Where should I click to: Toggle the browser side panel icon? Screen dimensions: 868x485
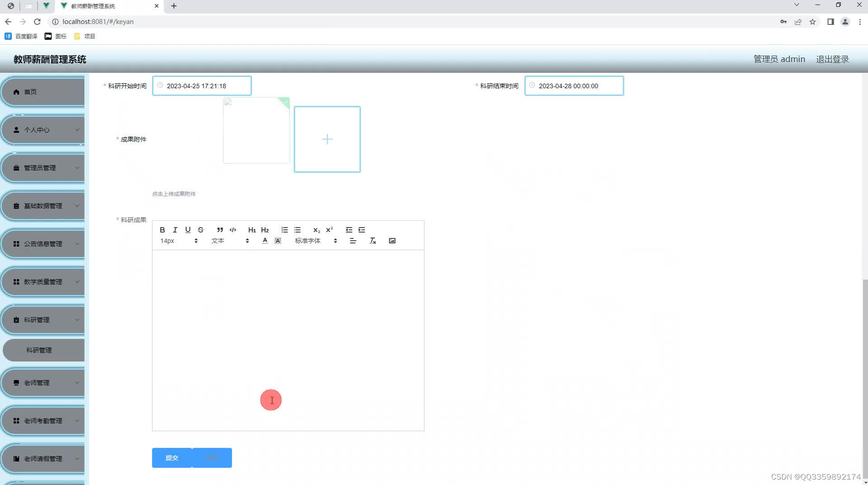830,22
